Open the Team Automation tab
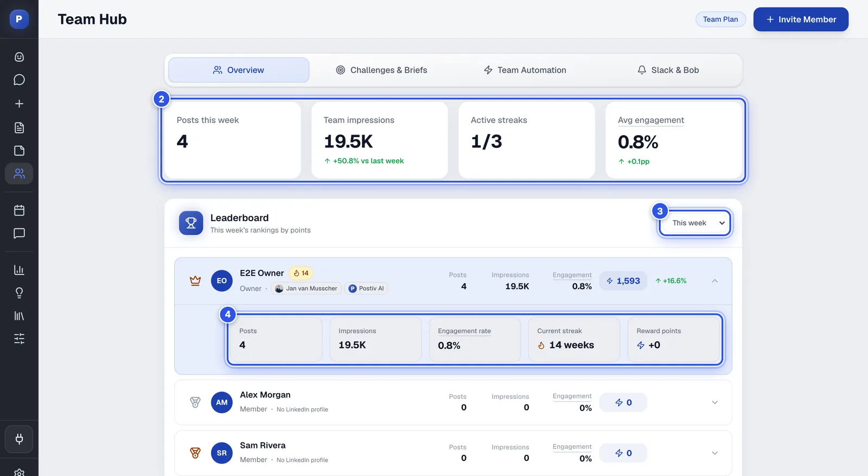Screen dimensions: 868x476 (x=525, y=70)
